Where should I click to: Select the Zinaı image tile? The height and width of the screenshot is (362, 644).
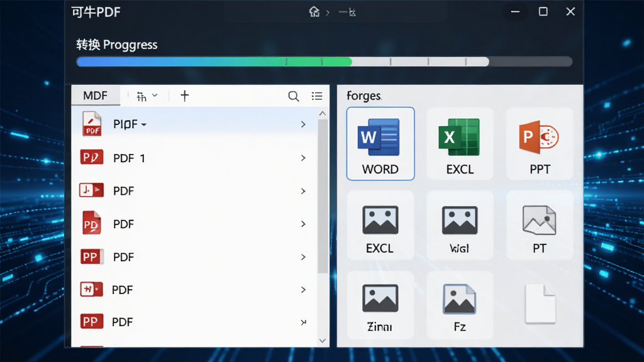pyautogui.click(x=380, y=305)
